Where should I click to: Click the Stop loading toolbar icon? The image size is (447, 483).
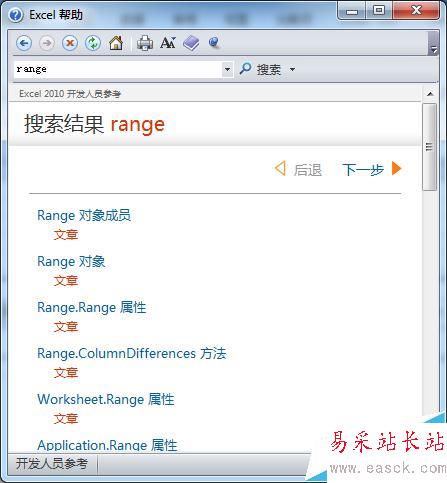coord(70,43)
